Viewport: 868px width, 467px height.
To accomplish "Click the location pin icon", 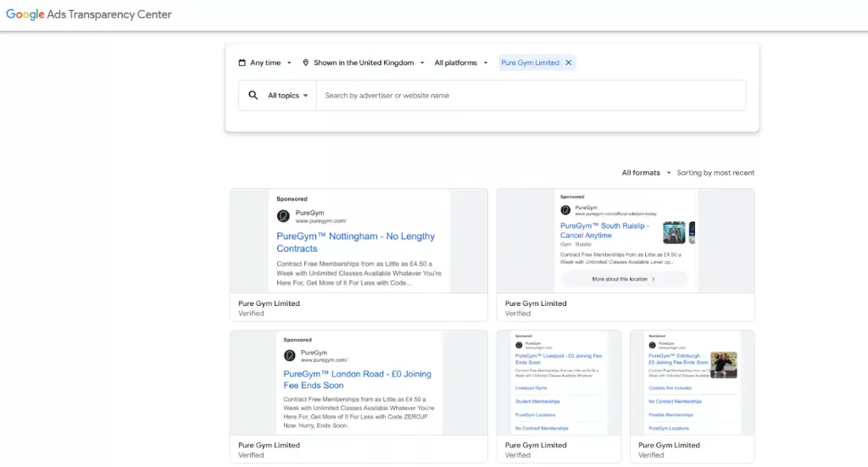I will tap(305, 63).
